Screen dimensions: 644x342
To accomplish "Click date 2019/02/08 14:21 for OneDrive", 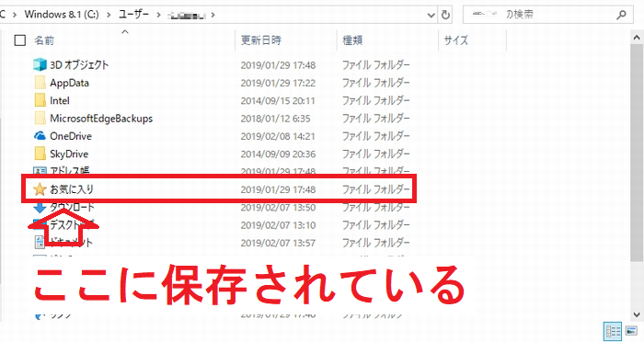I will pyautogui.click(x=278, y=136).
